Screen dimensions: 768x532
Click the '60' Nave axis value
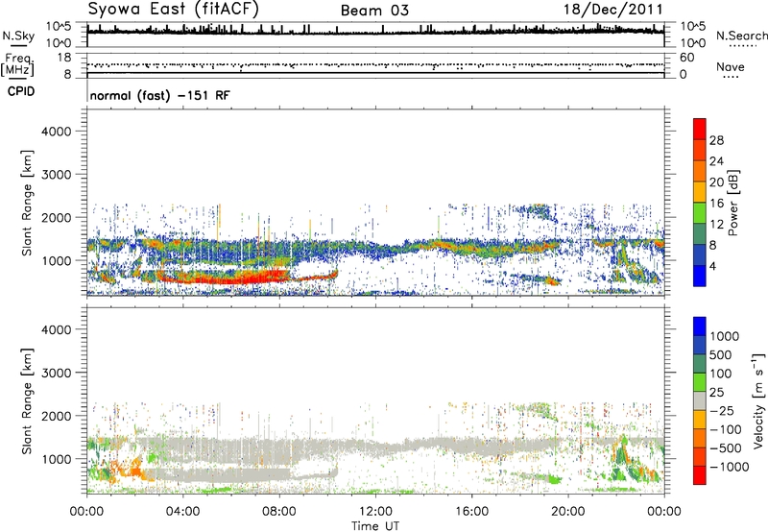pyautogui.click(x=686, y=58)
